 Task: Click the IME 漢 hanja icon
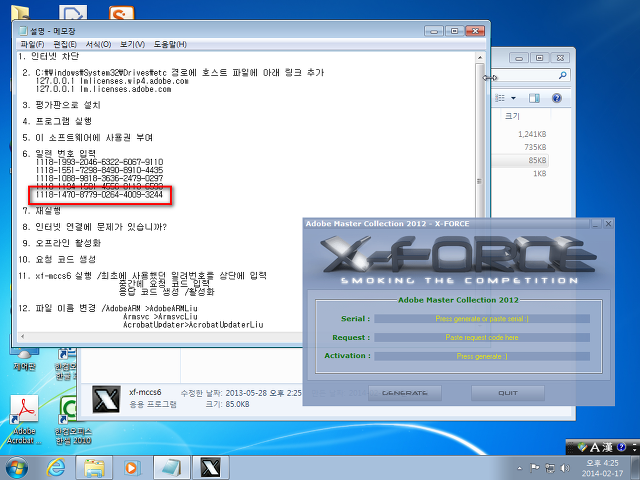click(x=607, y=447)
